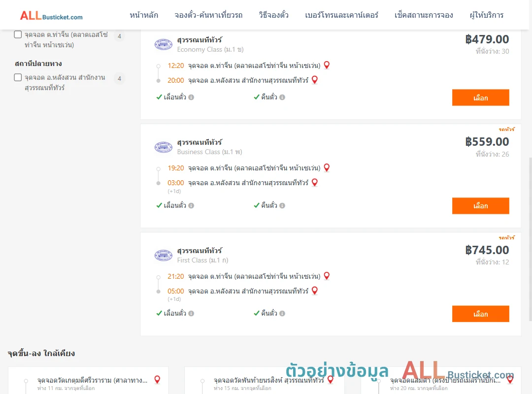Screen dimensions: 532x394
Task: Select the ฿745.00 First Class trip
Action: [480, 314]
